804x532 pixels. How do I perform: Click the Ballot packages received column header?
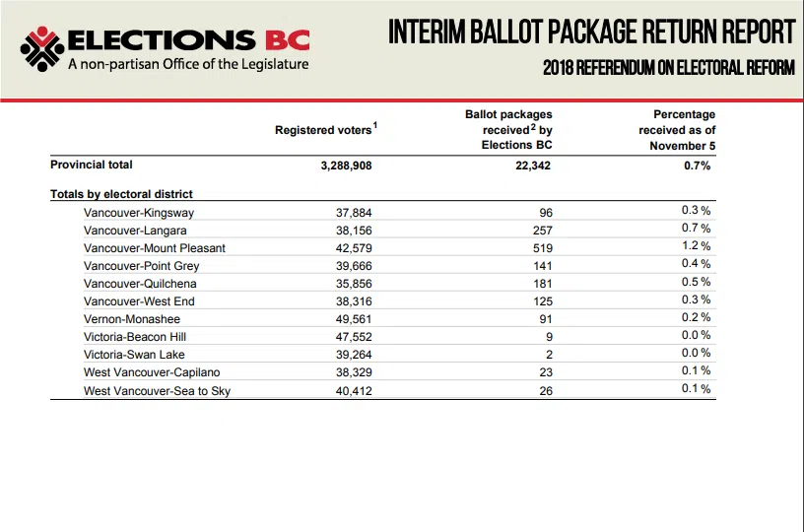(x=508, y=130)
